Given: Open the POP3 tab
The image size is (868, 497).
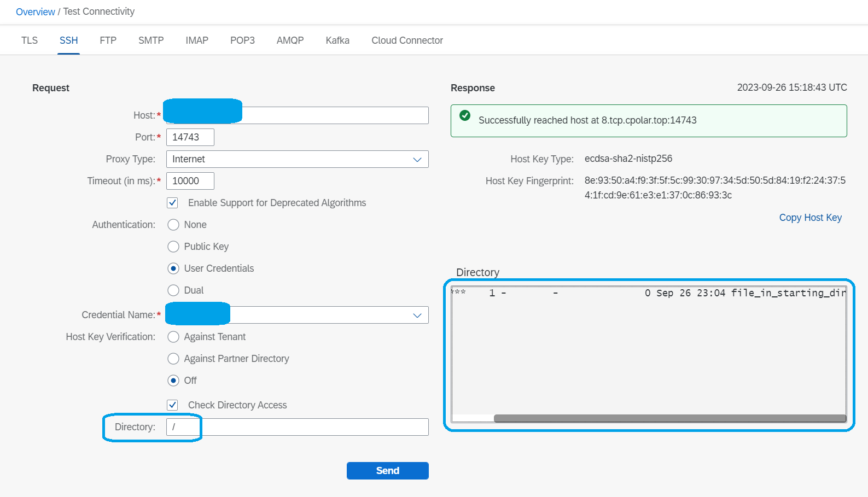Looking at the screenshot, I should point(242,40).
